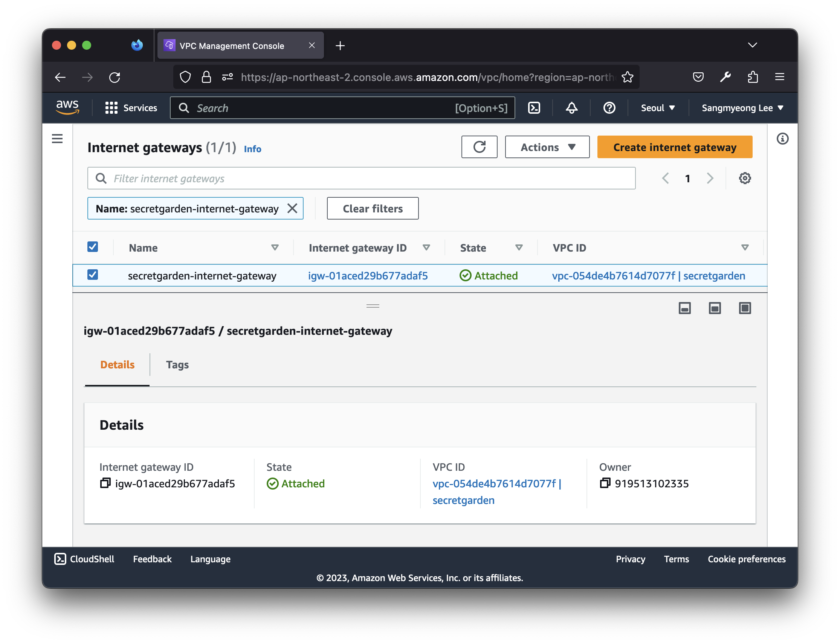Focus the AWS Search box
This screenshot has height=644, width=840.
tap(342, 108)
